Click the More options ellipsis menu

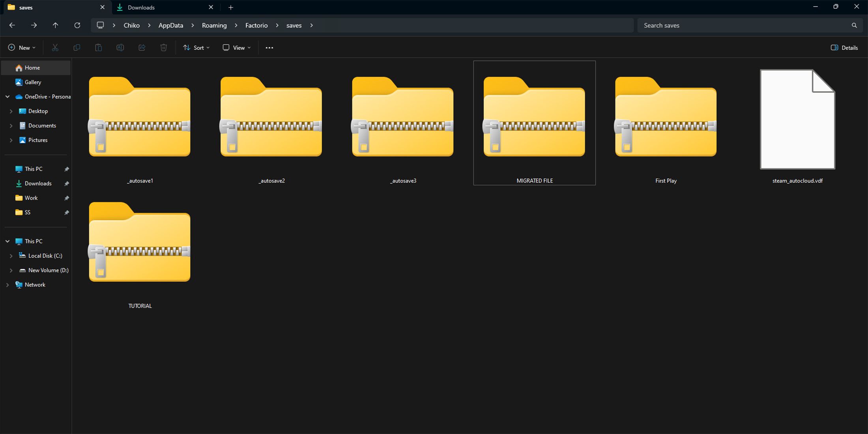click(269, 48)
